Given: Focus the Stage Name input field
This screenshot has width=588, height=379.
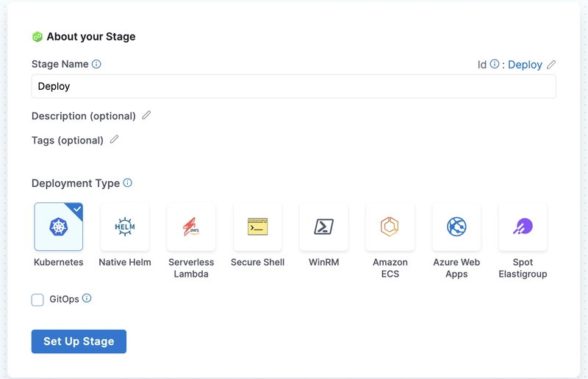Looking at the screenshot, I should click(x=293, y=86).
